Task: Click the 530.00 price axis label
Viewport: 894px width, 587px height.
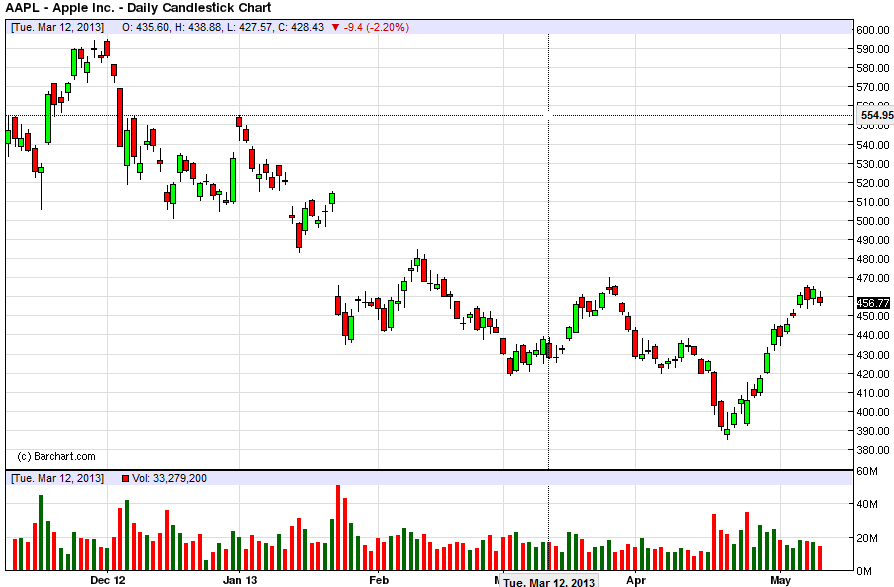Action: (873, 164)
